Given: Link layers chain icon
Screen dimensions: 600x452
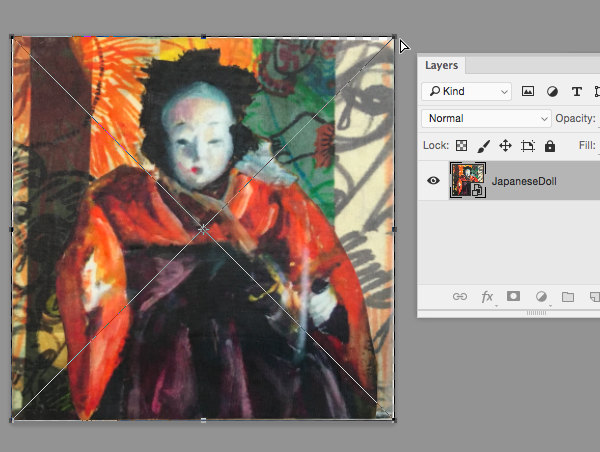Looking at the screenshot, I should pos(460,297).
